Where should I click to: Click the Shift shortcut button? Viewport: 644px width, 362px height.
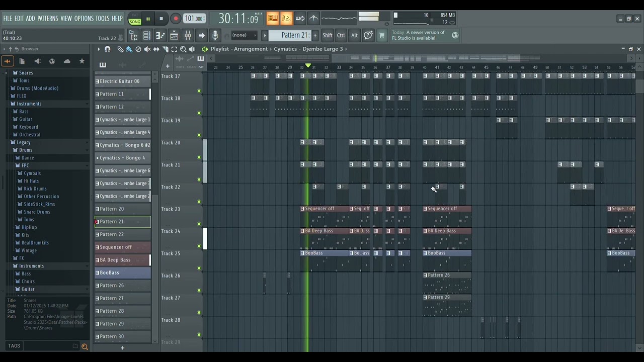pyautogui.click(x=328, y=35)
